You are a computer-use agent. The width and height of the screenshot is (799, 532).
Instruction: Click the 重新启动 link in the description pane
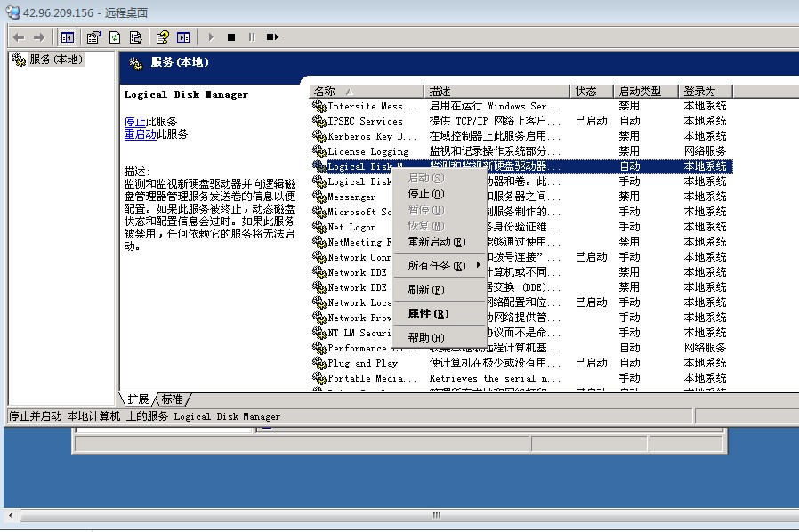(141, 134)
